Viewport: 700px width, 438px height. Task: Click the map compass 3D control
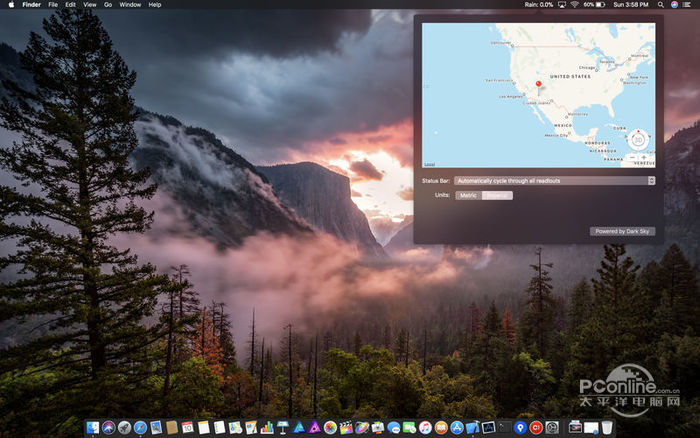pyautogui.click(x=639, y=140)
